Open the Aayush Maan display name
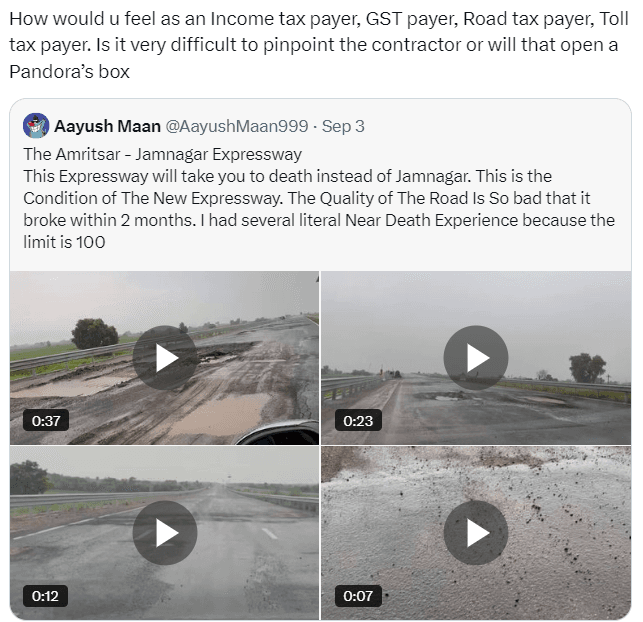This screenshot has width=643, height=622. (107, 126)
